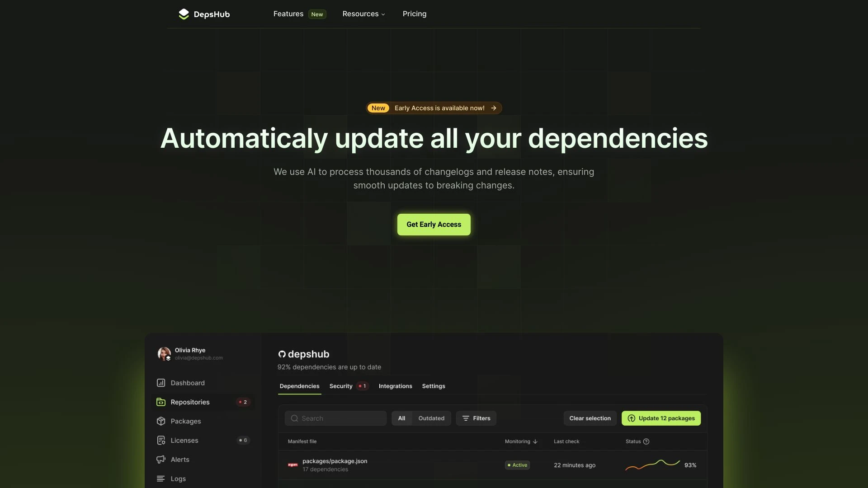Click the Get Early Access button

point(434,224)
